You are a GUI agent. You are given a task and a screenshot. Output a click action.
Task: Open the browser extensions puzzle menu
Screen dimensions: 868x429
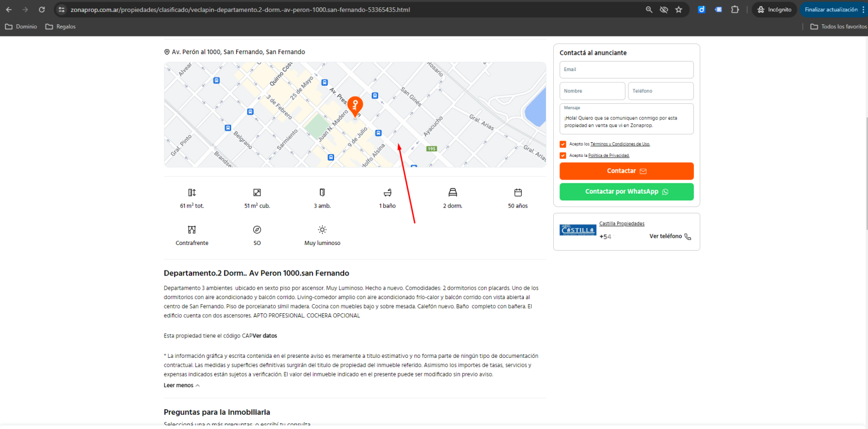(735, 9)
